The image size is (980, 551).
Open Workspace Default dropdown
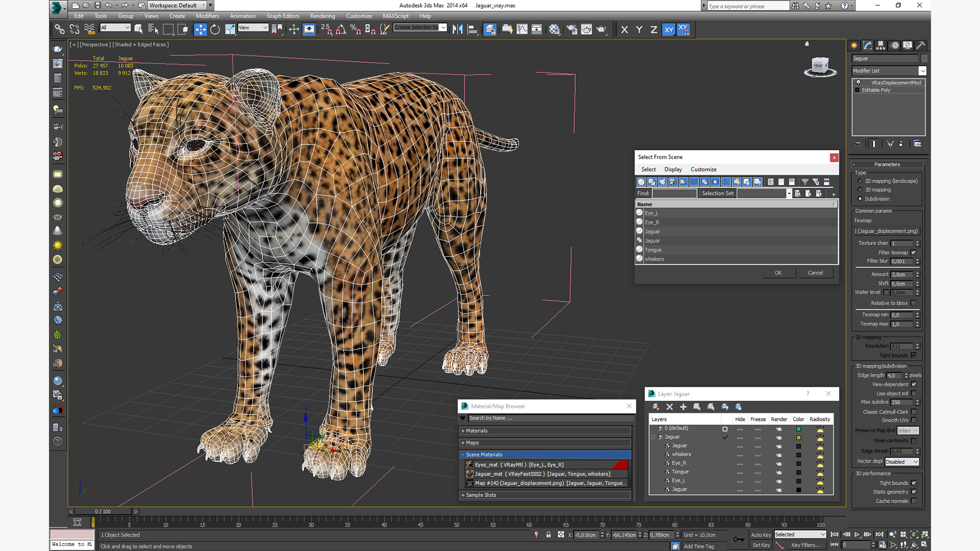[x=177, y=6]
